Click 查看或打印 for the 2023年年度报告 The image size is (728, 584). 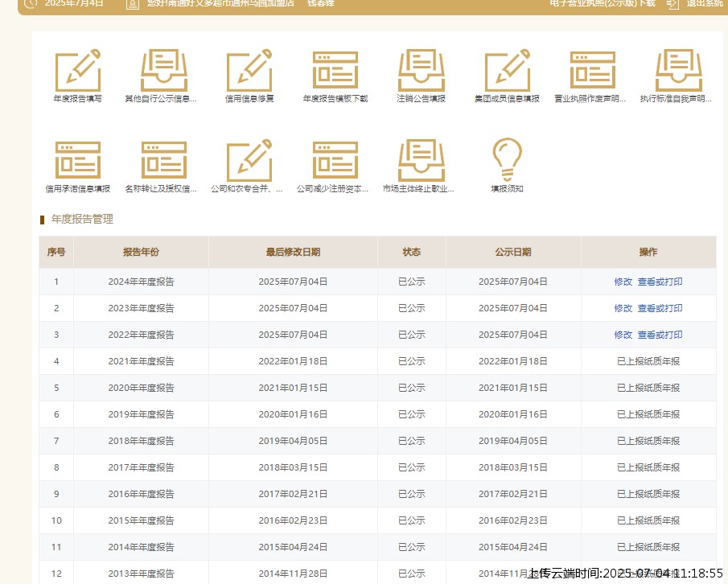660,308
